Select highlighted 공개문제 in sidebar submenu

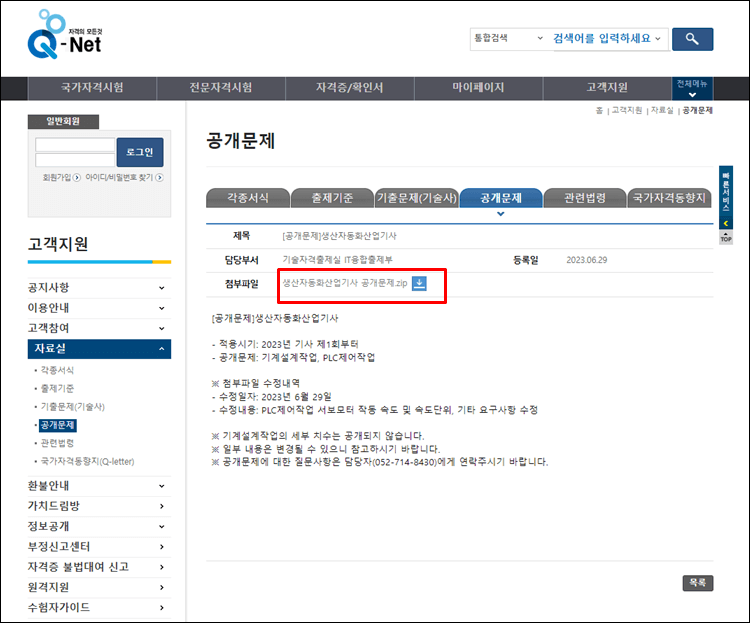click(57, 425)
